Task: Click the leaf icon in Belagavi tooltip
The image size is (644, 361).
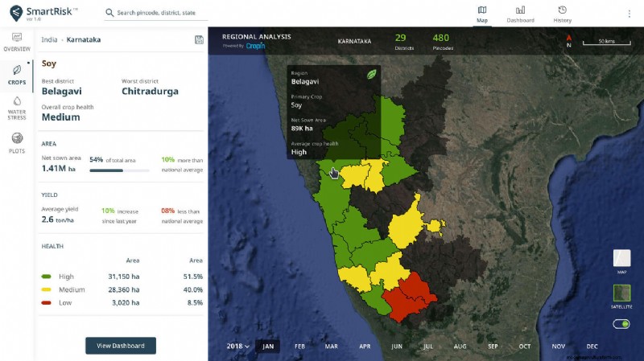Action: (x=372, y=74)
